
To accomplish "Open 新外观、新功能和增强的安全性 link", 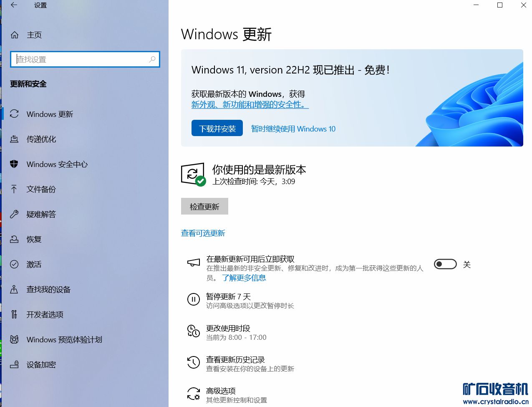I will click(x=250, y=104).
